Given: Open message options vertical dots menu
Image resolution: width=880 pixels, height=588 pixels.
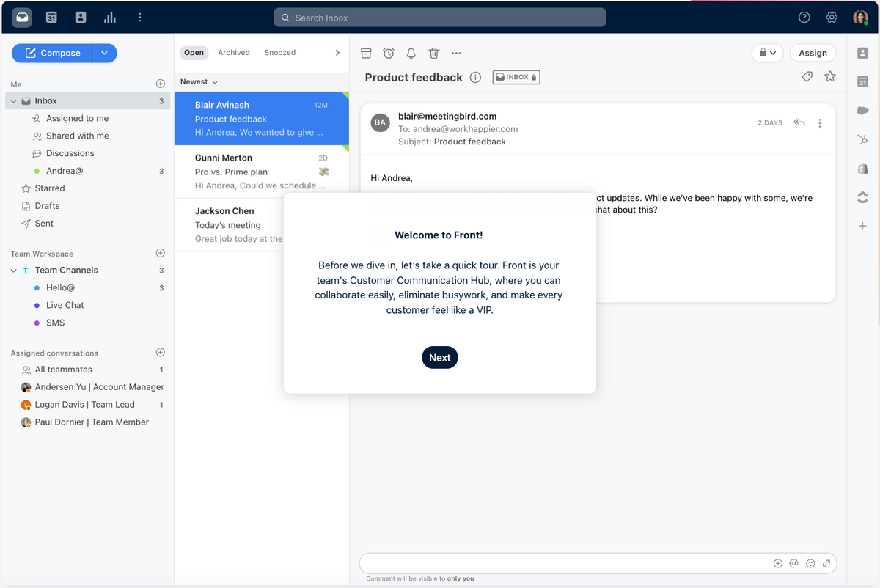Looking at the screenshot, I should (x=820, y=123).
